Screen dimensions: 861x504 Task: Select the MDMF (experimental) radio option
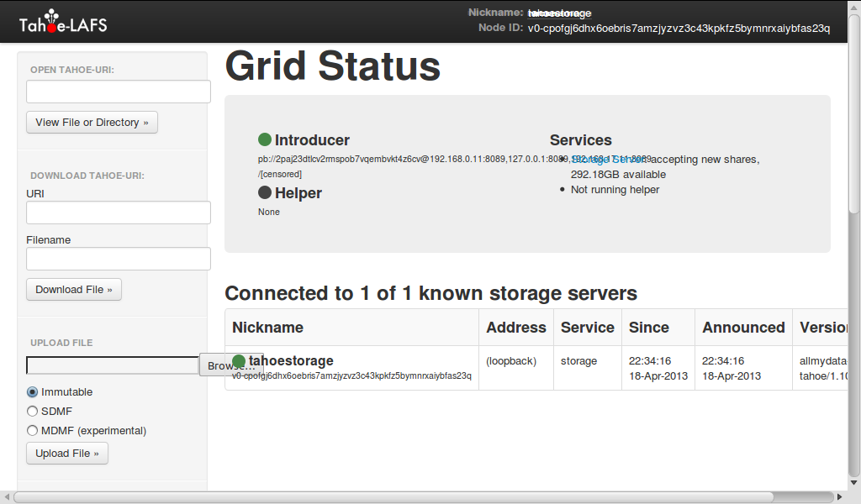click(33, 431)
